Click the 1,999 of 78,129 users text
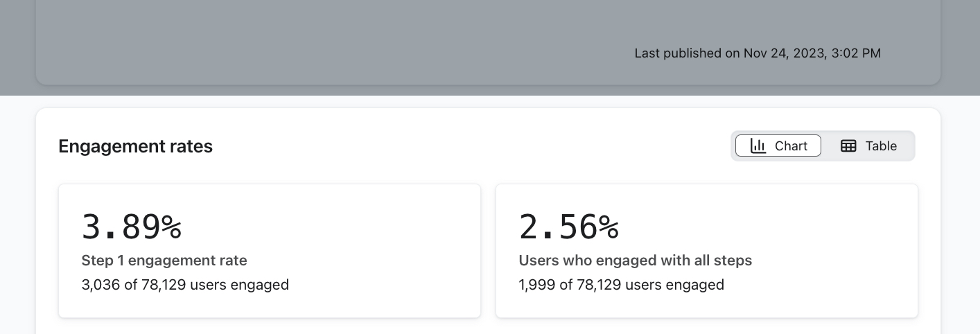 [621, 284]
